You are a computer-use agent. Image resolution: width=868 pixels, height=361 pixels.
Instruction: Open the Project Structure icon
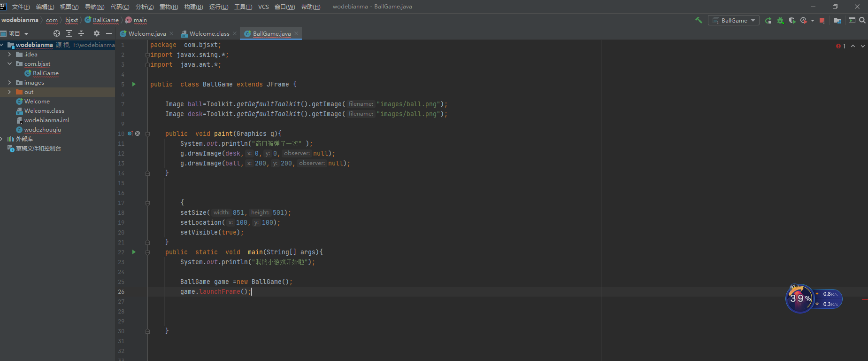pyautogui.click(x=837, y=20)
